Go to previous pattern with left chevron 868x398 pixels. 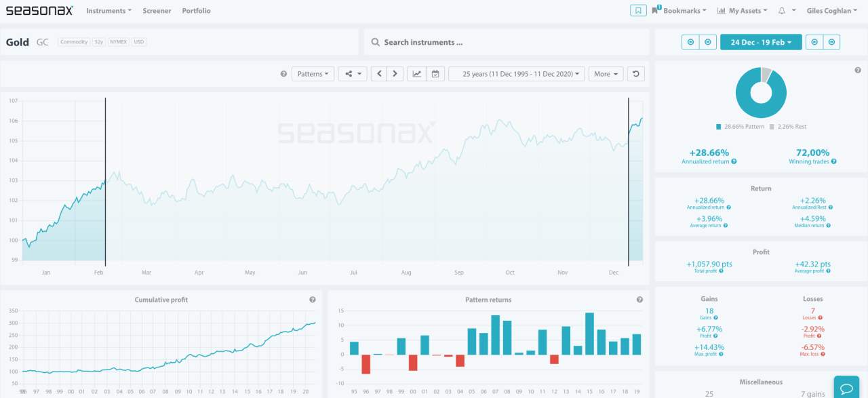380,74
